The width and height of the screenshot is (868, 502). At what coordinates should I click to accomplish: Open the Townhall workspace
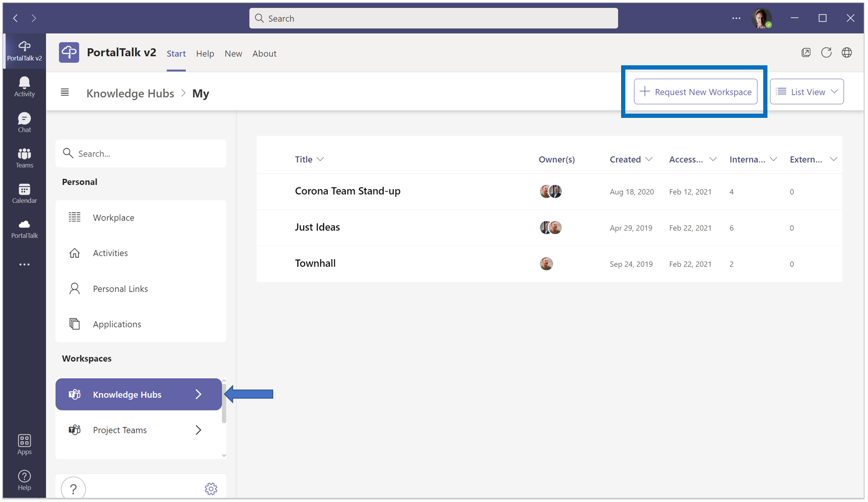coord(315,263)
